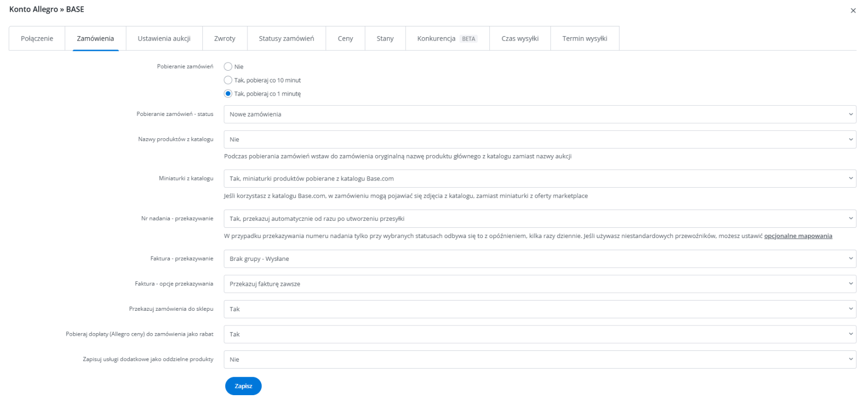Open the Ustawienia aukcji tab
The width and height of the screenshot is (868, 416).
[164, 39]
